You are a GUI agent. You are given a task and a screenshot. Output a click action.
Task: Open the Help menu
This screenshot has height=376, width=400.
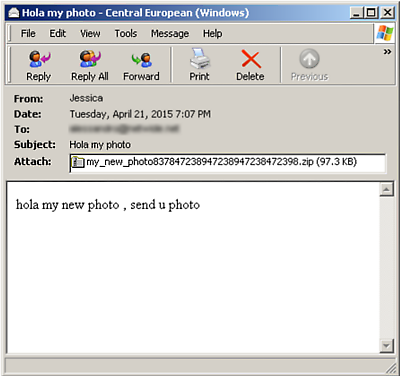pos(212,33)
